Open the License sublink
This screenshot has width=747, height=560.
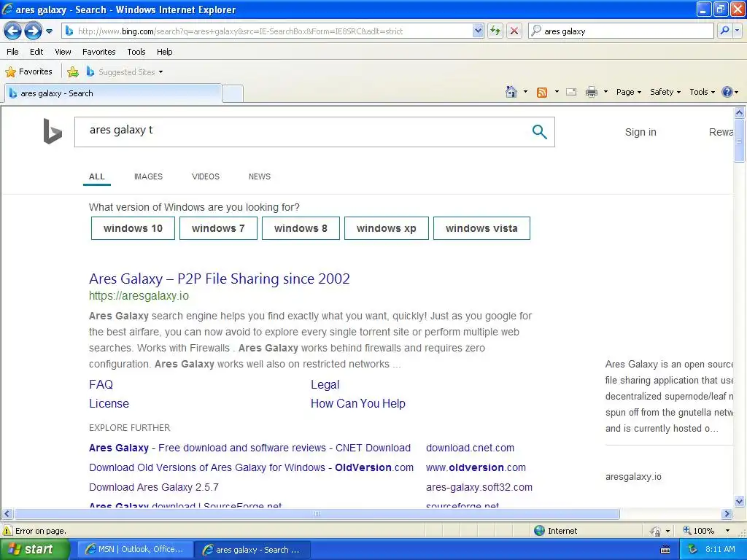[x=109, y=403]
